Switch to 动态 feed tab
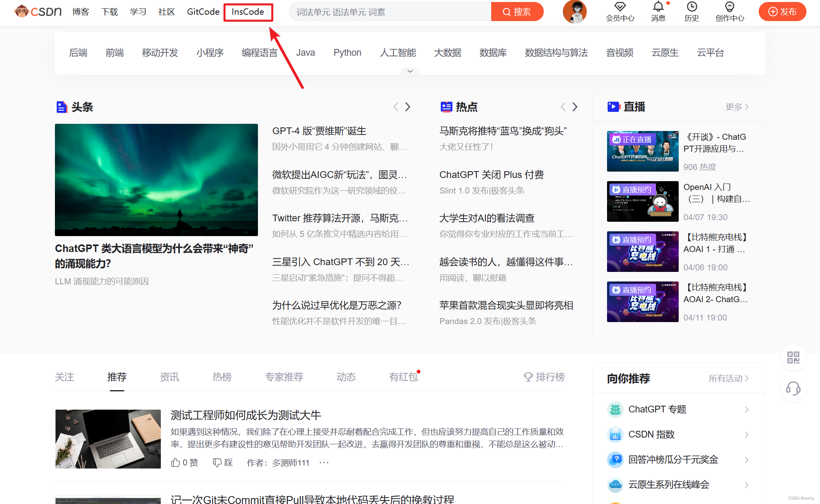The image size is (820, 504). (x=346, y=377)
